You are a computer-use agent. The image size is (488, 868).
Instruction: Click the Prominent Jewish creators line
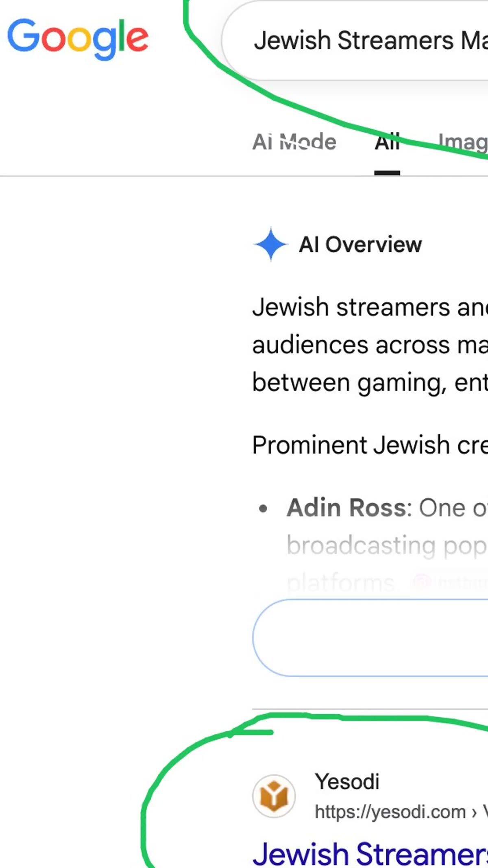point(370,445)
